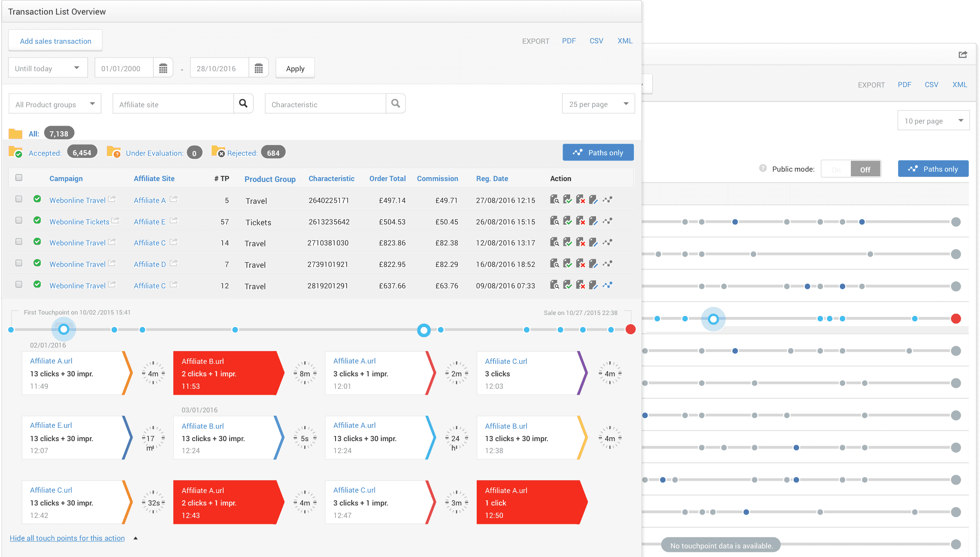Click the Affiliate site search field

pos(173,104)
